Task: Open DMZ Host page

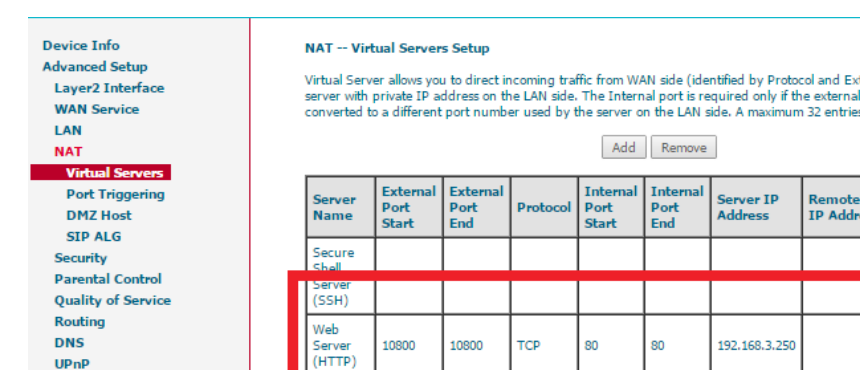Action: pyautogui.click(x=99, y=215)
